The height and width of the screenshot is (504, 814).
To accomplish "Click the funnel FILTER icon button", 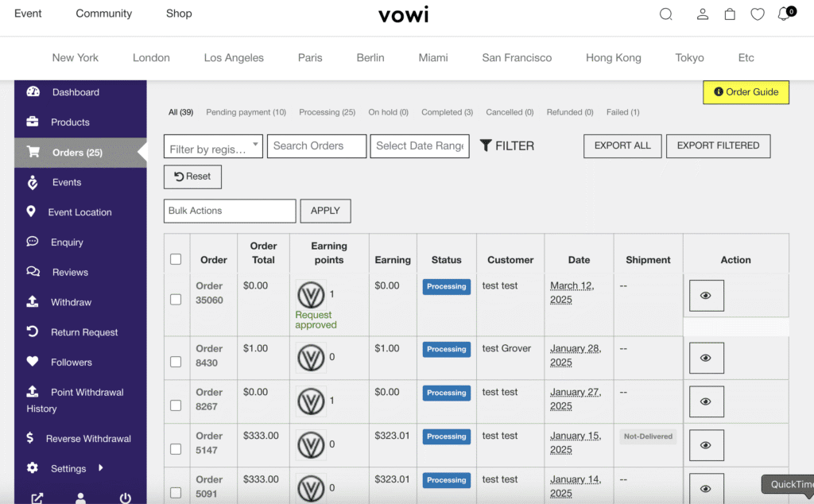I will tap(507, 146).
